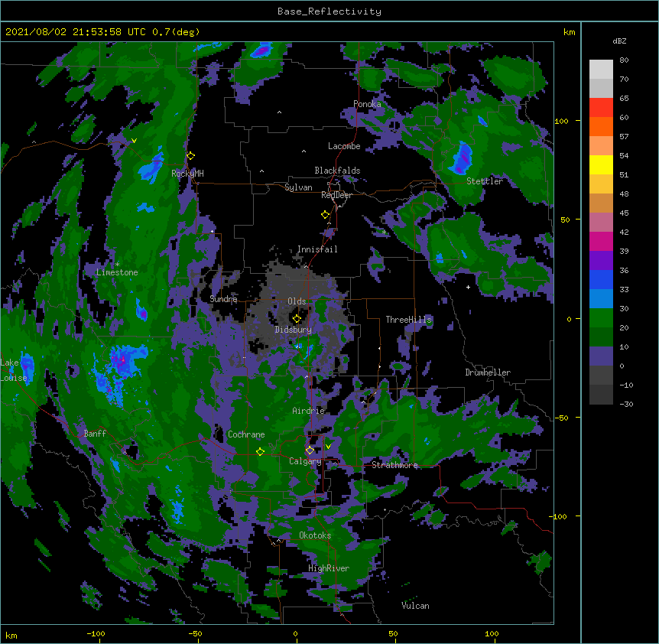Click the Limestone label
The width and height of the screenshot is (659, 644).
pyautogui.click(x=117, y=272)
